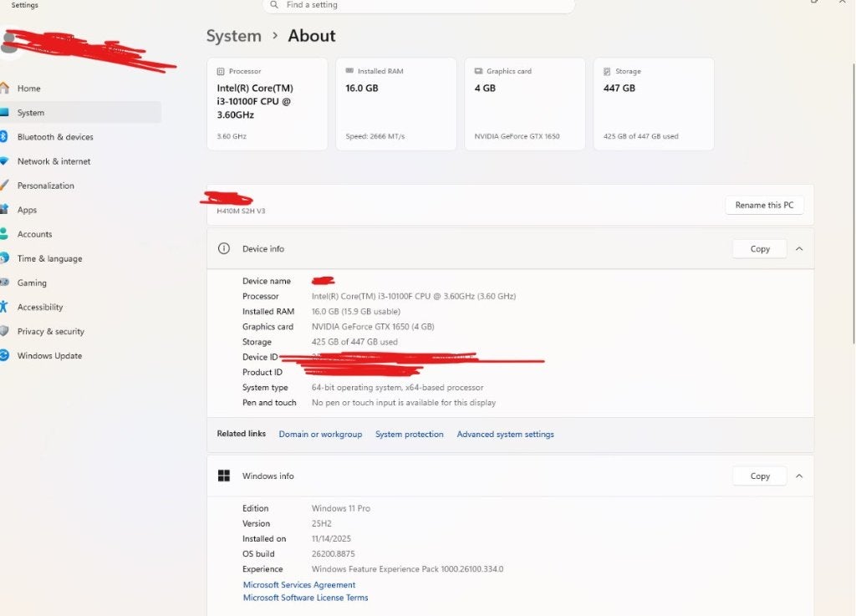856x616 pixels.
Task: Click the 64-bit operating system value
Action: (x=397, y=387)
